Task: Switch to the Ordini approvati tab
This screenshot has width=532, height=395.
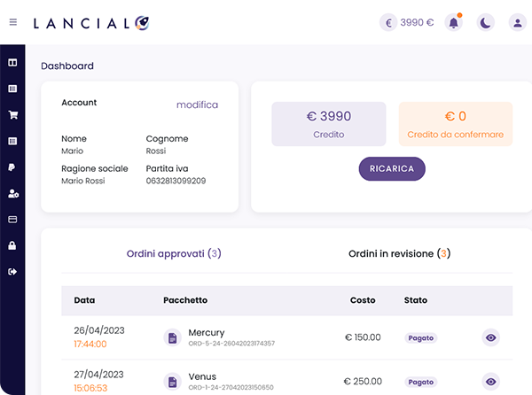Action: pos(173,253)
